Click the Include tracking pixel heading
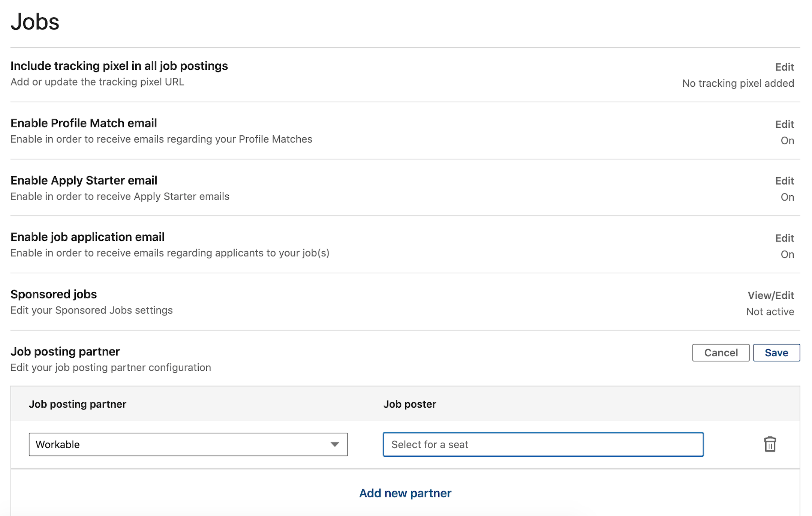812x516 pixels. coord(119,66)
